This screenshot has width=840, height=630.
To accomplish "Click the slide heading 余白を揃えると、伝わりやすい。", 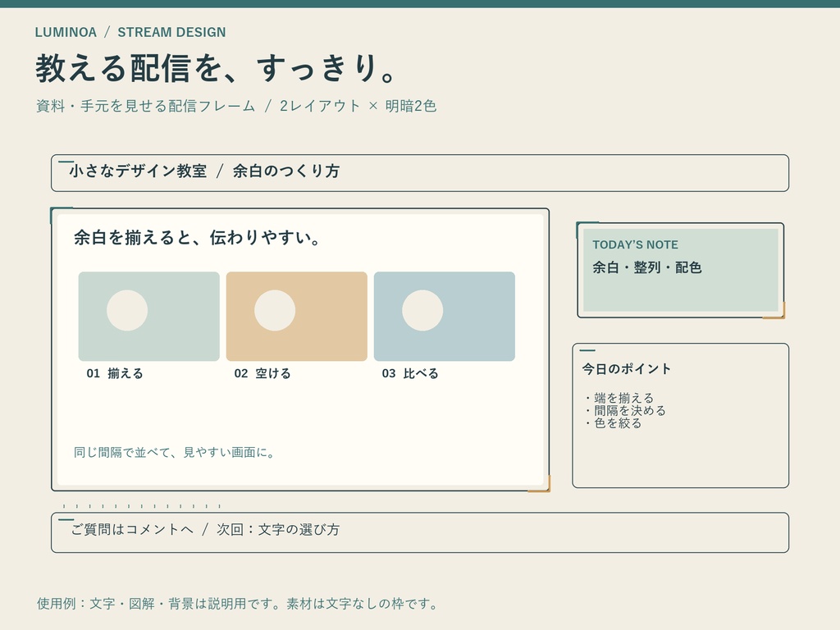I will [197, 237].
